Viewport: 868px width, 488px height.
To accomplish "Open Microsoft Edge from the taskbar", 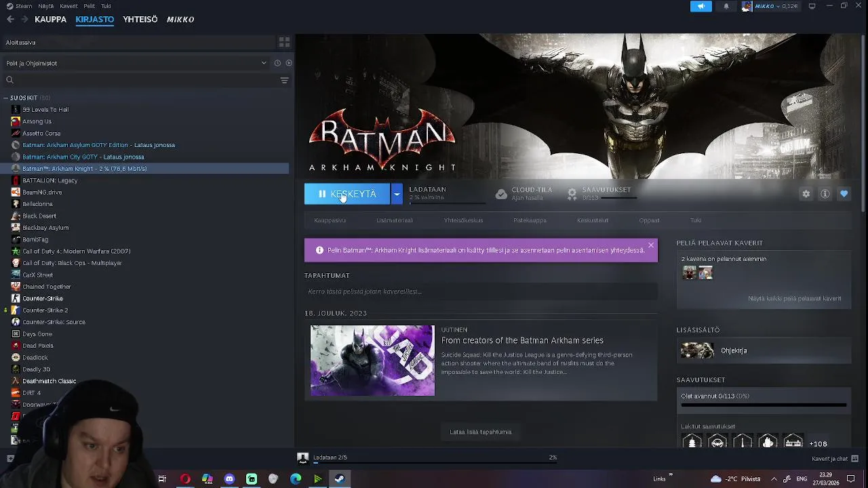I will (296, 479).
